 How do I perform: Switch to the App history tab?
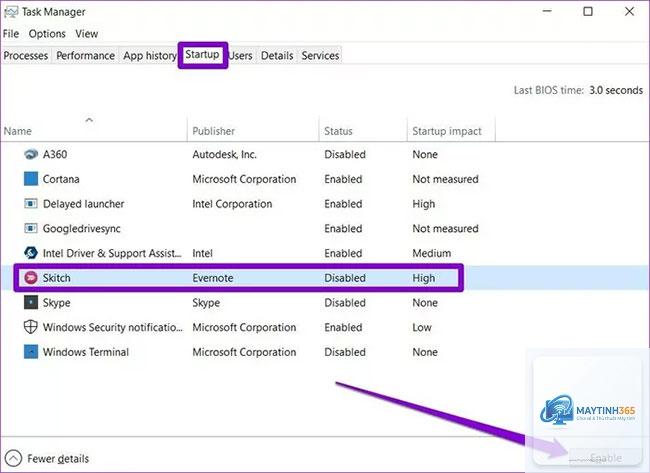coord(150,56)
